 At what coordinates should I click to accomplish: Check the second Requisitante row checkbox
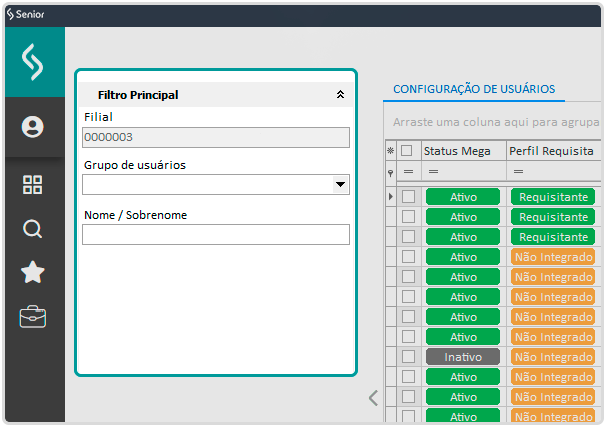408,217
